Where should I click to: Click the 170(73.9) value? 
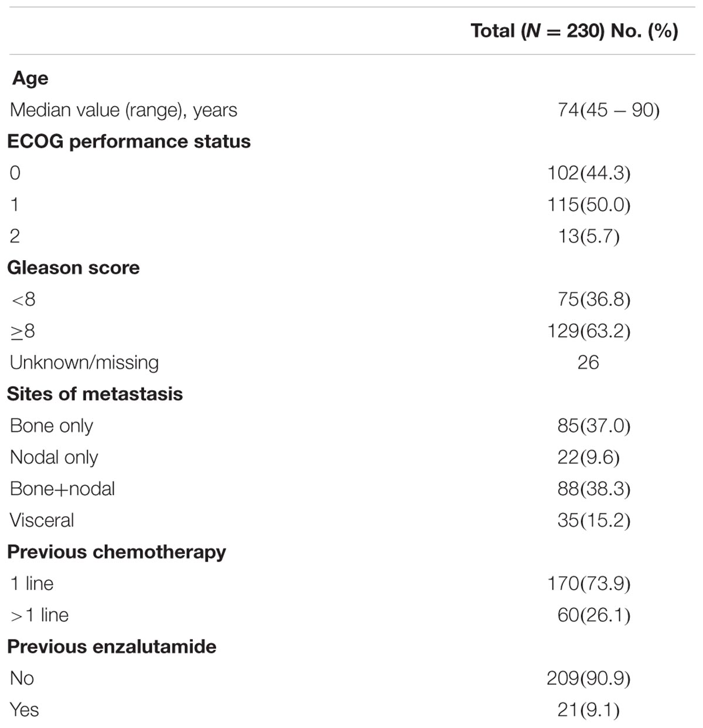click(589, 584)
